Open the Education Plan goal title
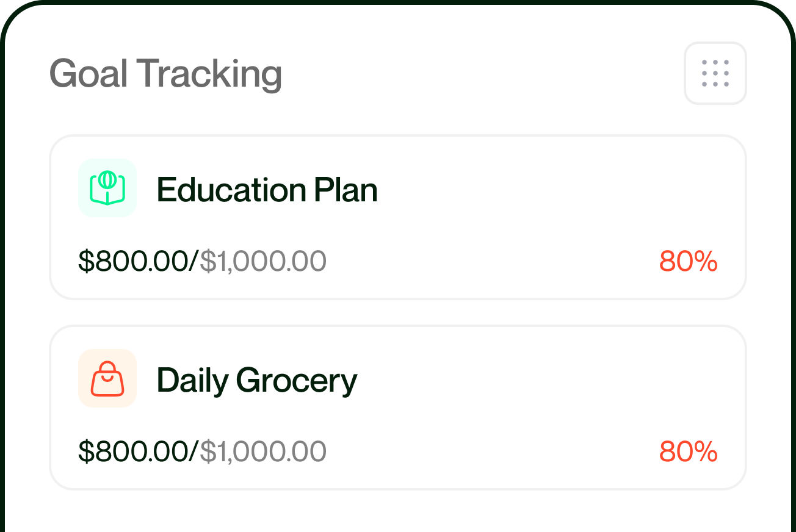The width and height of the screenshot is (796, 532). coord(267,190)
